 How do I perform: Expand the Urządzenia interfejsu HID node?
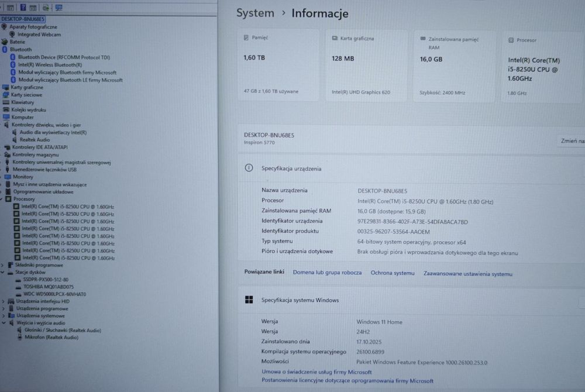(4, 301)
